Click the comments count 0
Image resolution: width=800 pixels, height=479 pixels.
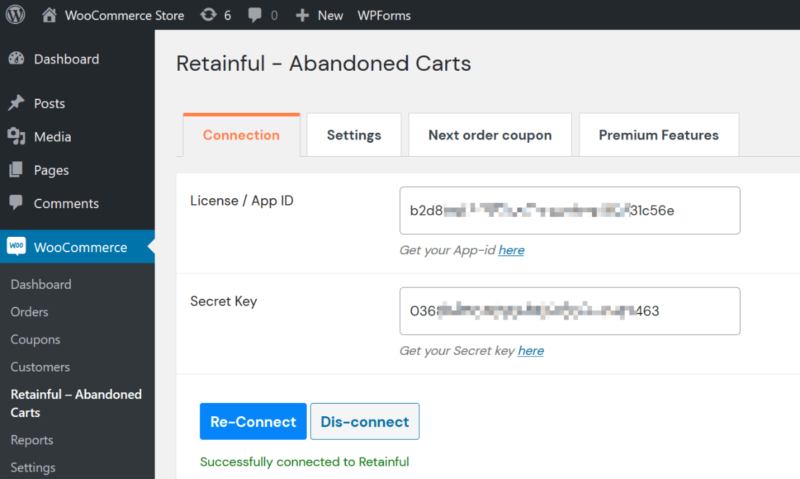tap(274, 16)
